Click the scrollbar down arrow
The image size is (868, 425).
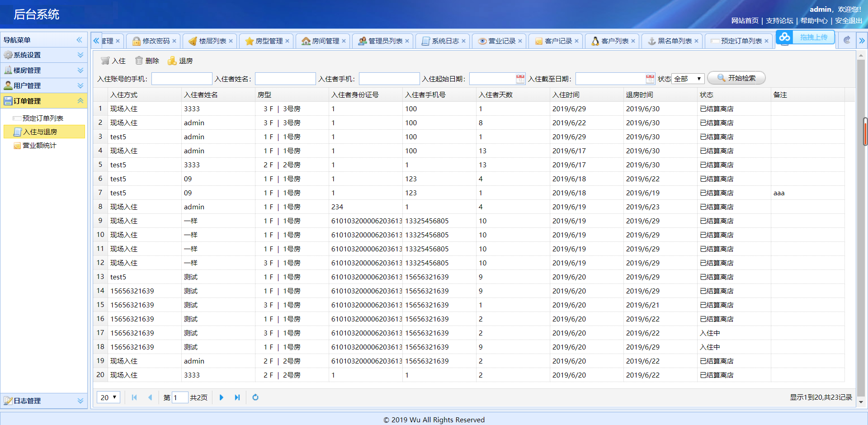[x=861, y=402]
